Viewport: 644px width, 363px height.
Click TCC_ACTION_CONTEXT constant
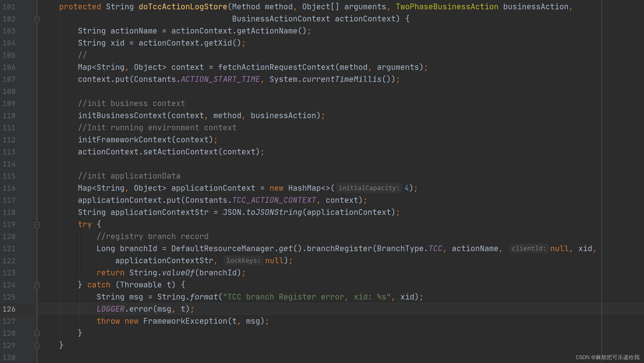(274, 200)
